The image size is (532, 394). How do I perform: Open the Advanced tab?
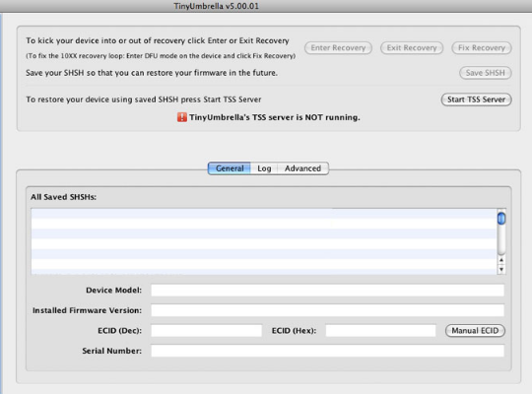302,168
